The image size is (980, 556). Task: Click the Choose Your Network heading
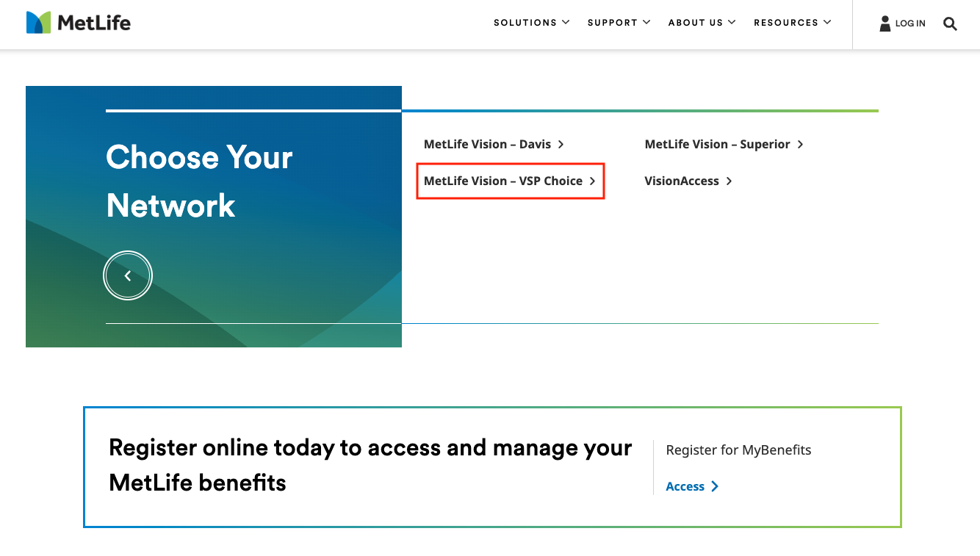(199, 181)
